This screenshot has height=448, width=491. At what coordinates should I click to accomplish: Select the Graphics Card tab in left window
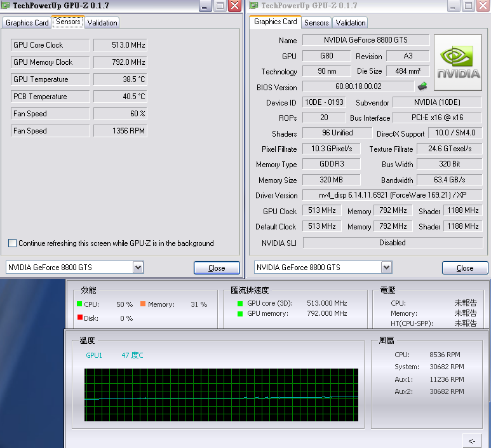click(27, 23)
